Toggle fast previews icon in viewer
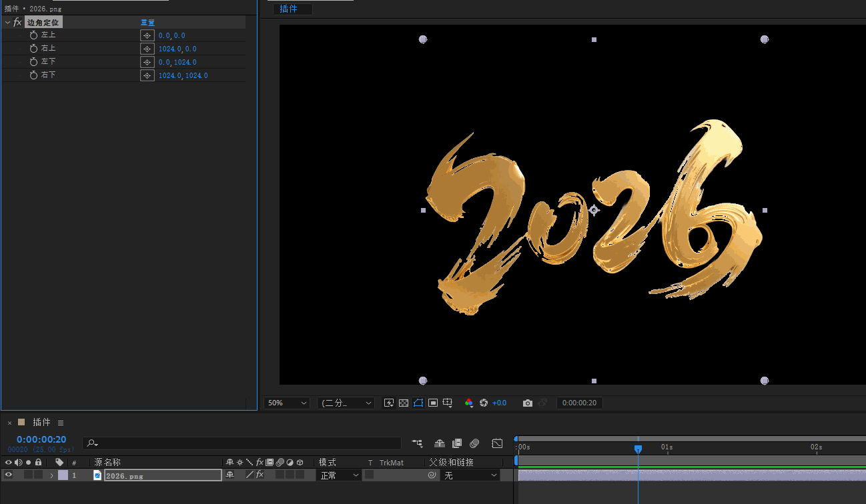 [x=389, y=403]
